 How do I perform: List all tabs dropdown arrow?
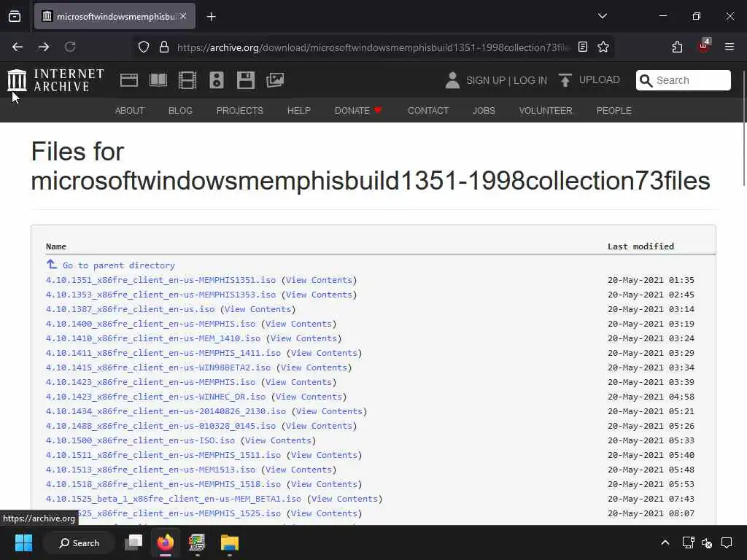603,16
